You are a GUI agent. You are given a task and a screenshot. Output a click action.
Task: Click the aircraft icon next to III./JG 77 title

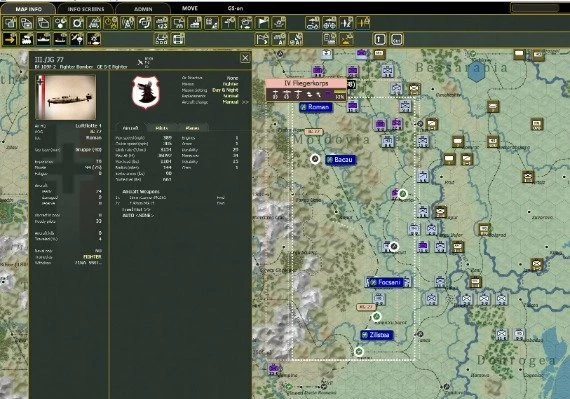point(140,63)
